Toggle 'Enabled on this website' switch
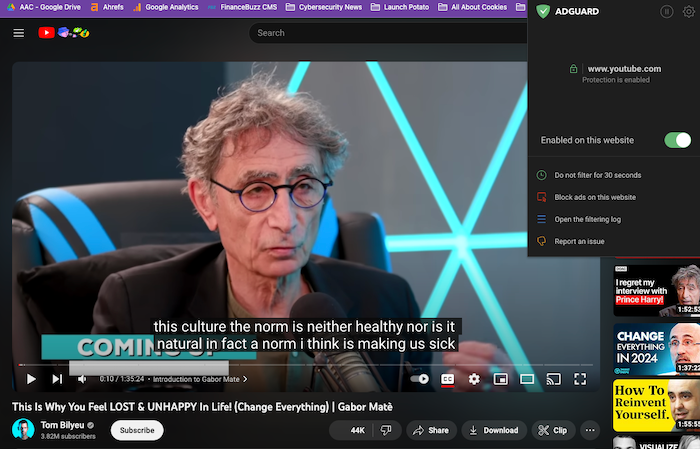The width and height of the screenshot is (700, 449). pos(677,140)
